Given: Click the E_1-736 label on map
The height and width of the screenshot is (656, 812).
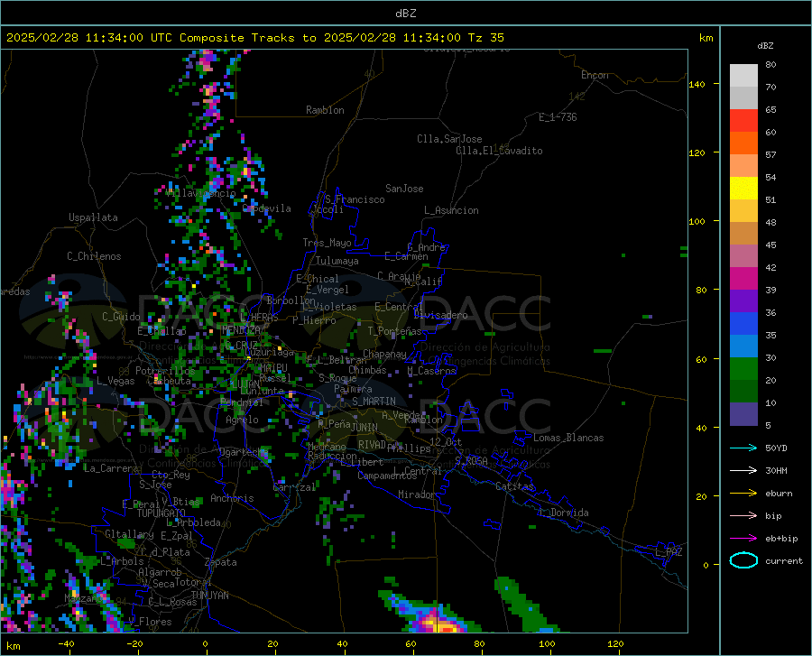Looking at the screenshot, I should coord(558,117).
